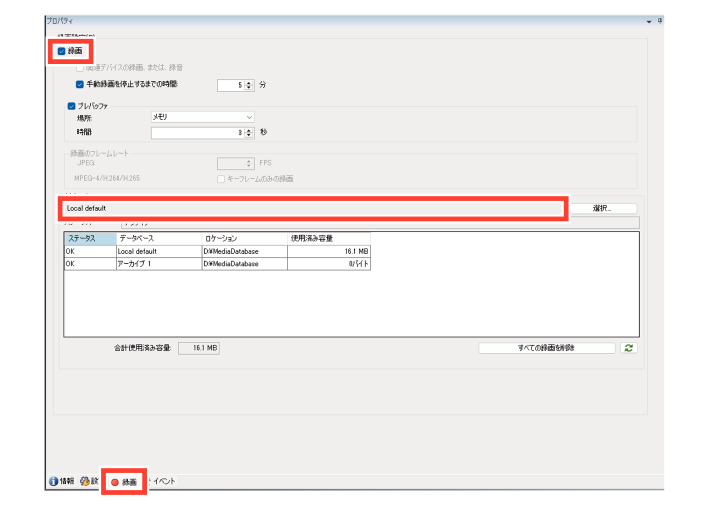Uncheck the 録画 checkbox at the top
This screenshot has height=505, width=708.
[61, 51]
